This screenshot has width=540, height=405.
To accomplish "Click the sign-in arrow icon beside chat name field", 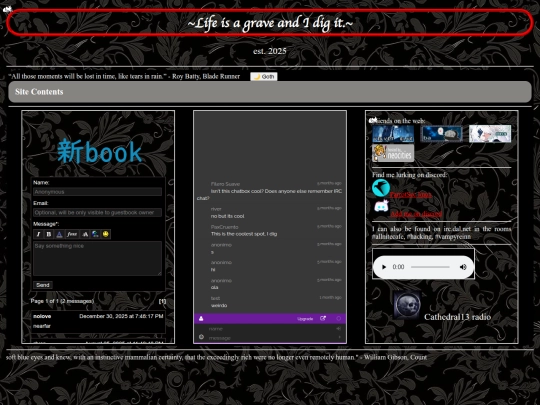I will coord(339,329).
